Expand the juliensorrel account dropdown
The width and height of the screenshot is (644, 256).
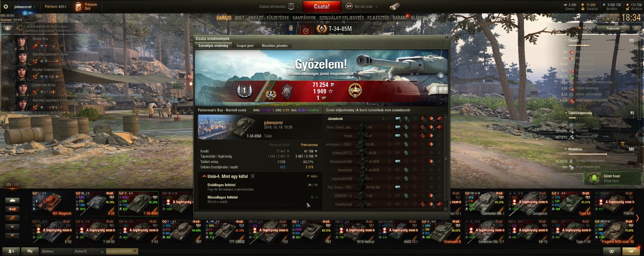(24, 7)
